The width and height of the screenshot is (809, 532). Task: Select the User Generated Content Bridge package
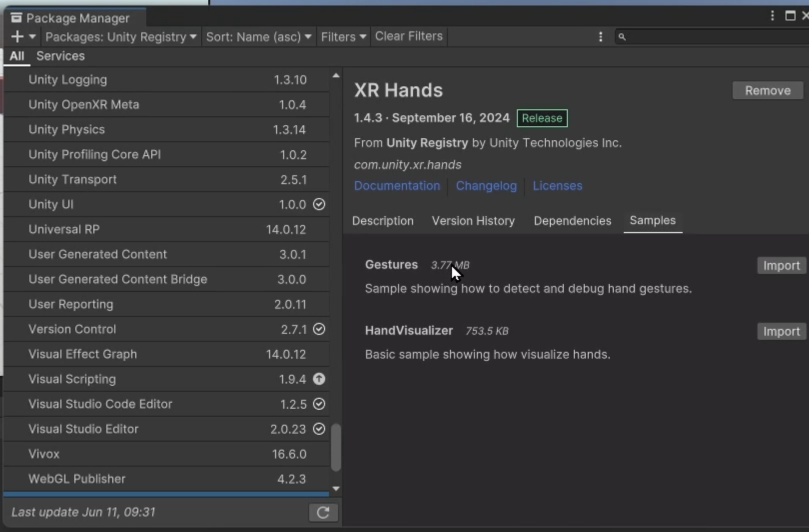point(166,279)
